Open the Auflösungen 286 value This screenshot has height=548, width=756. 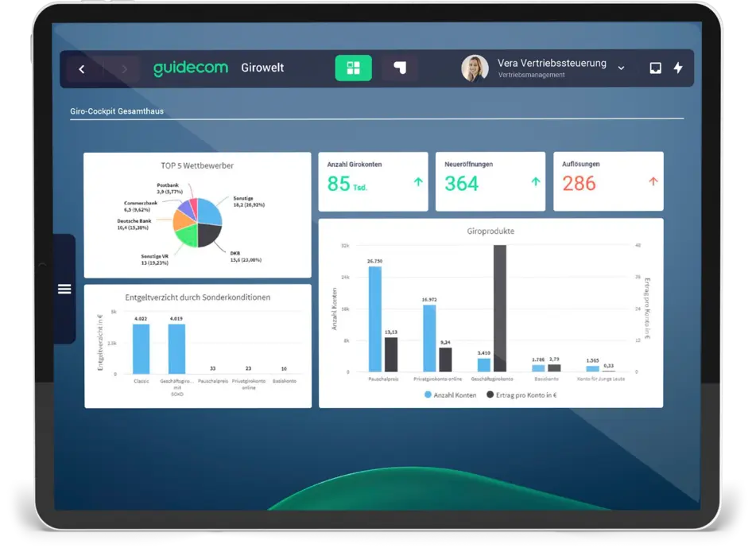(579, 183)
